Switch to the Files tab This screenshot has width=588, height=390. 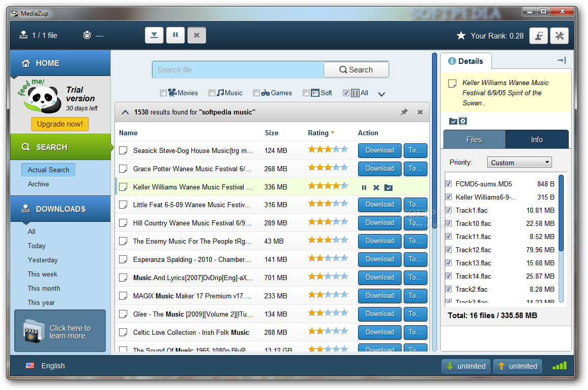[x=475, y=139]
